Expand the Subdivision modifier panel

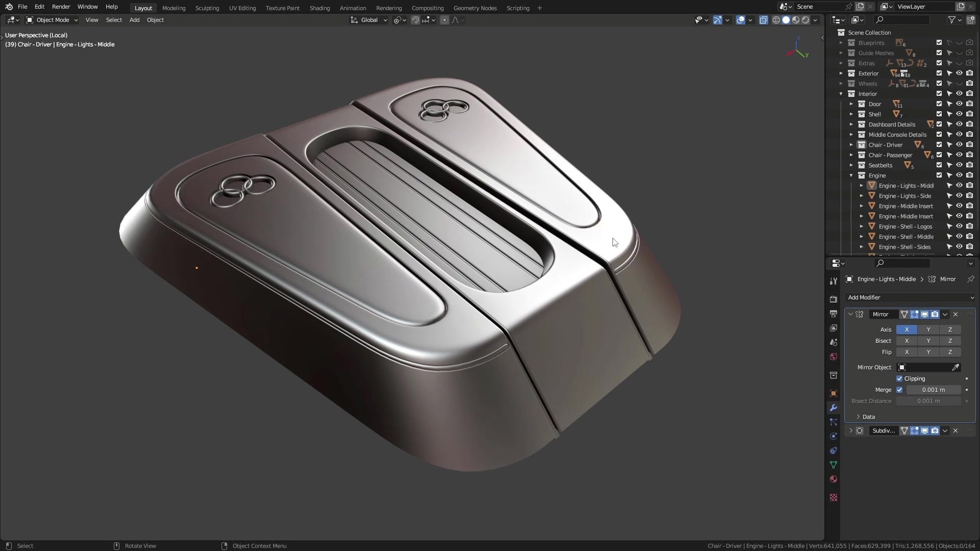[x=850, y=431]
